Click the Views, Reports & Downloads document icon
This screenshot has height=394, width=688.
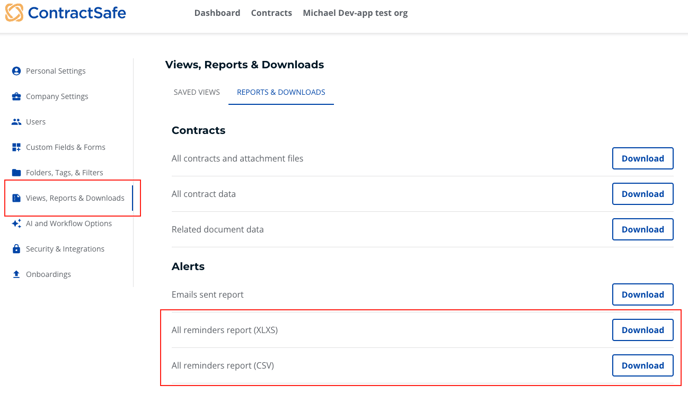coord(16,198)
